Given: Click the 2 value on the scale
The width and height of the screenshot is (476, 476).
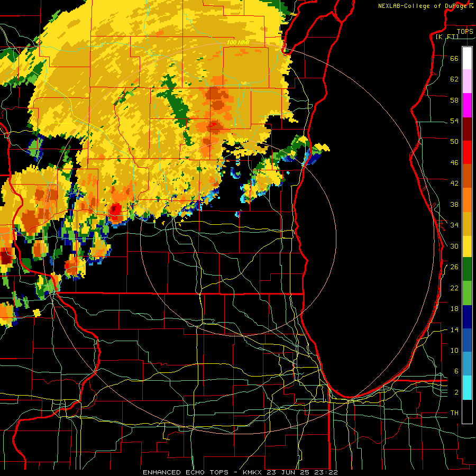Looking at the screenshot, I should [456, 392].
